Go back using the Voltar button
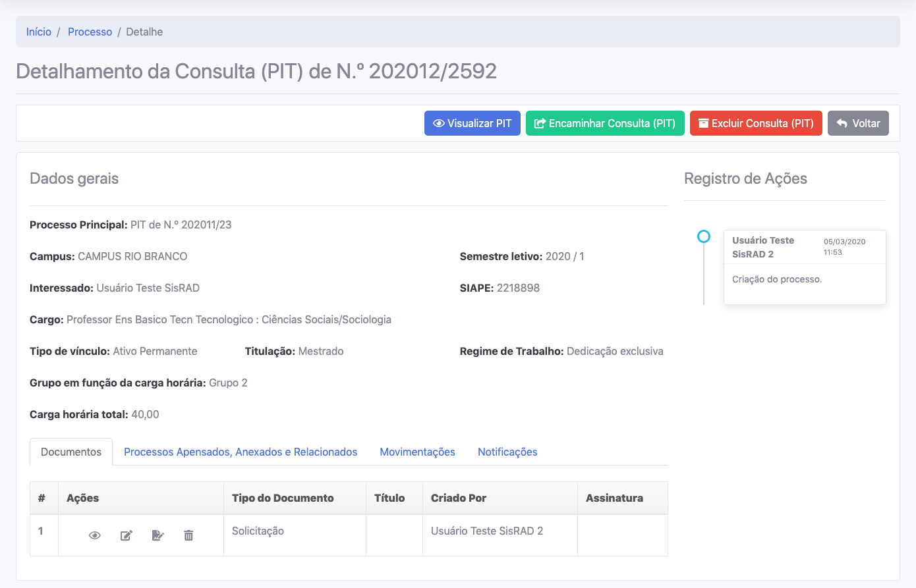 [857, 123]
